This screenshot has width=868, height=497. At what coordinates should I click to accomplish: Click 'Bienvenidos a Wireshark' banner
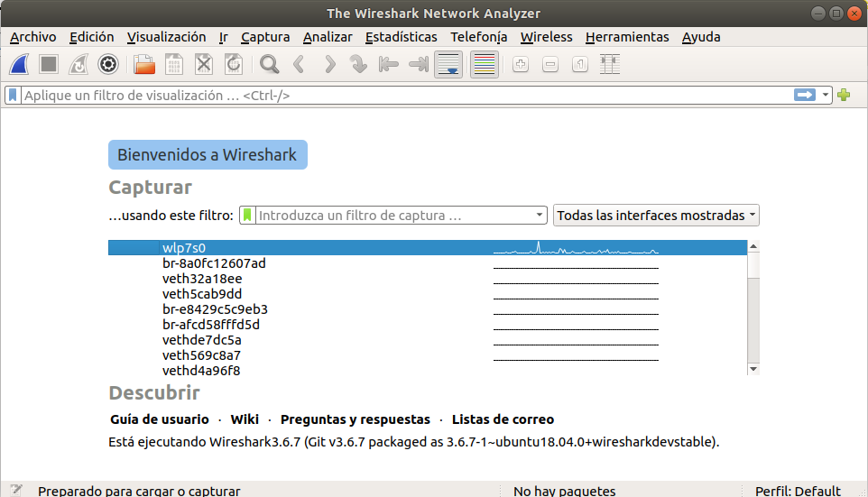pos(208,154)
